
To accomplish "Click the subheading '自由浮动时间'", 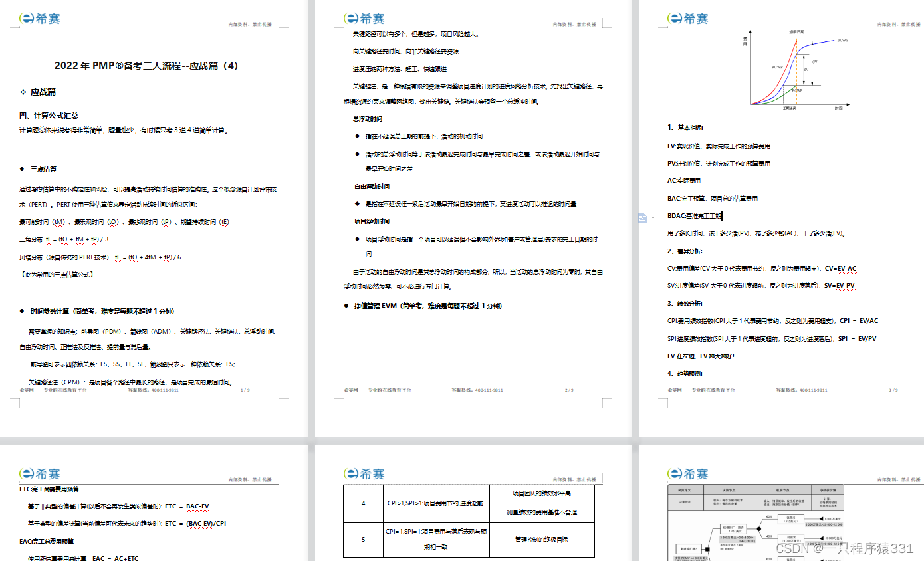I will 371,187.
